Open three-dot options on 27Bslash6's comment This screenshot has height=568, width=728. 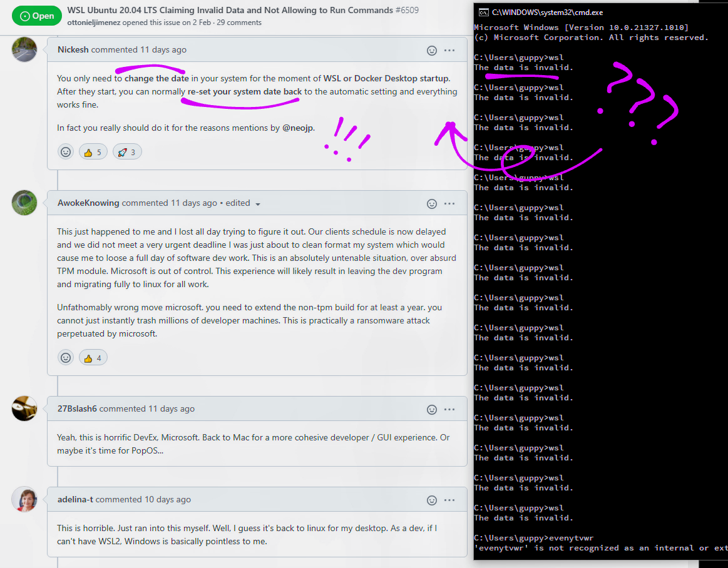[449, 409]
